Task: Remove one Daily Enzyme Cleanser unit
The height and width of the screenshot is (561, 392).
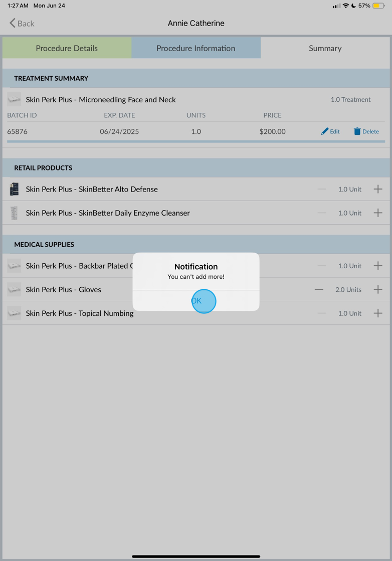Action: tap(321, 213)
